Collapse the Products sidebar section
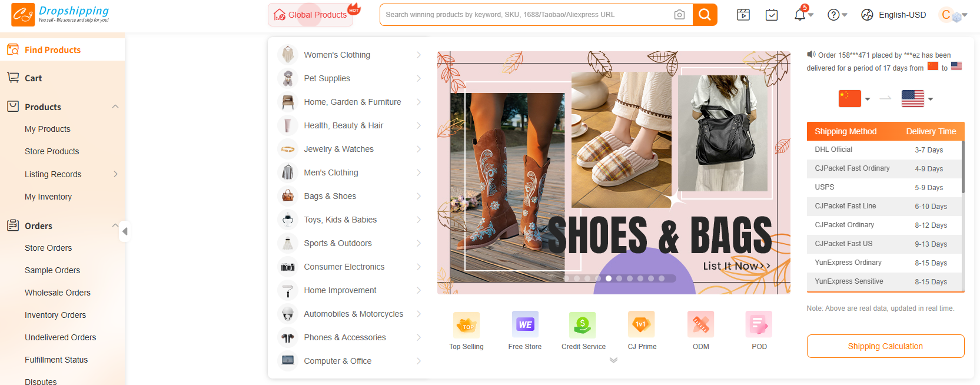980x385 pixels. [x=115, y=107]
